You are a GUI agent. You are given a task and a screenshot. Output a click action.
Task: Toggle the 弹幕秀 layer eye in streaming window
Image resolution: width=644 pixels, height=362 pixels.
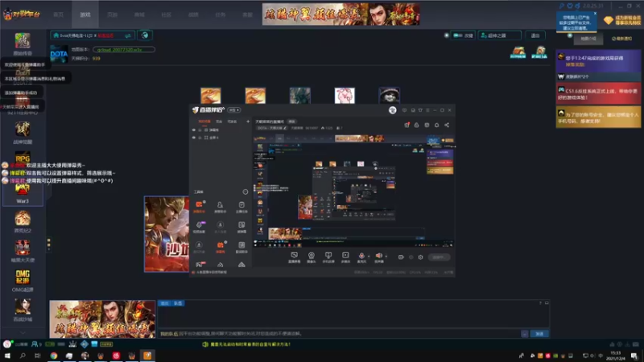[194, 130]
